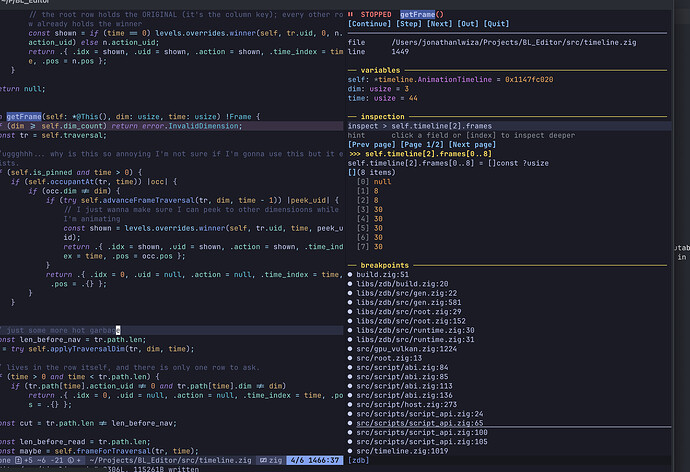Image resolution: width=690 pixels, height=472 pixels.
Task: Click the file path timeline.zig in debugger
Action: tap(514, 42)
